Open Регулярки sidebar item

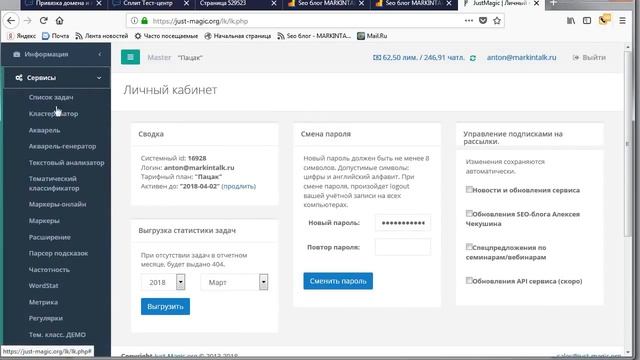[x=46, y=318]
